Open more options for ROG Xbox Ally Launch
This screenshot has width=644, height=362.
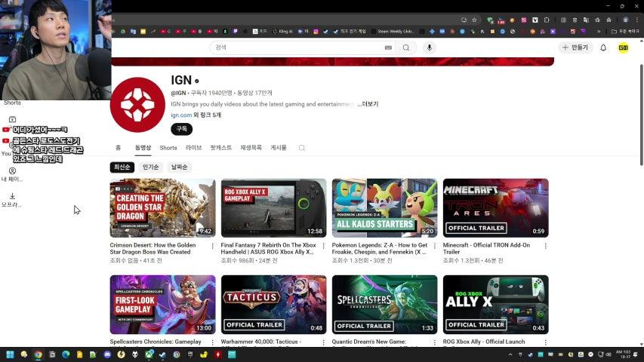[x=545, y=342]
